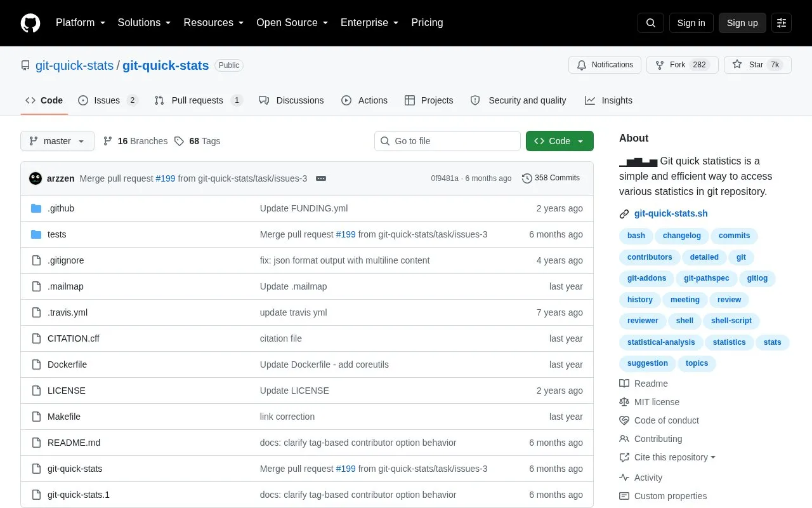Open the Discussions tab
Viewport: 812px width, 508px height.
(291, 100)
